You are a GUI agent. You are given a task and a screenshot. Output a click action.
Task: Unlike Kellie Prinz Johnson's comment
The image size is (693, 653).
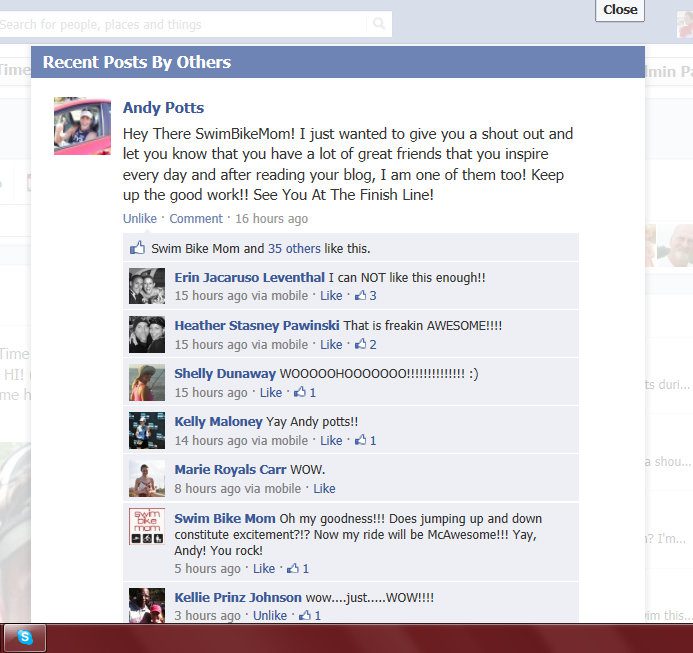click(270, 615)
